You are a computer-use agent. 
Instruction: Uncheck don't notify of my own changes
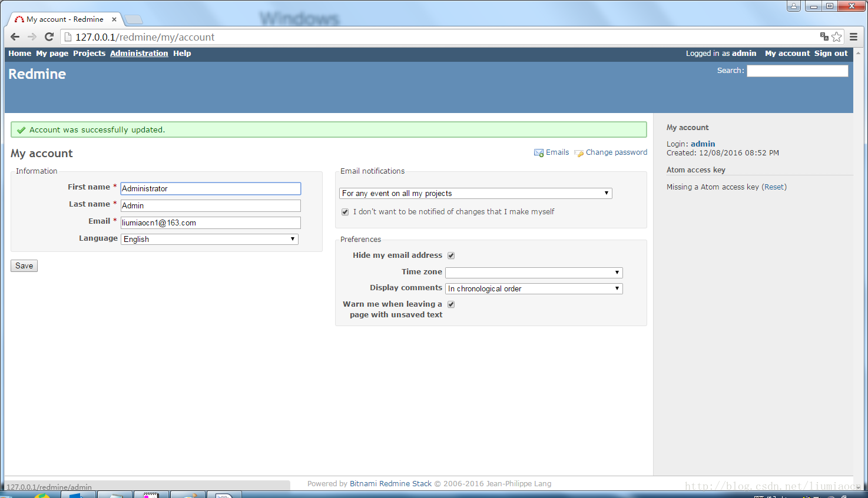345,212
